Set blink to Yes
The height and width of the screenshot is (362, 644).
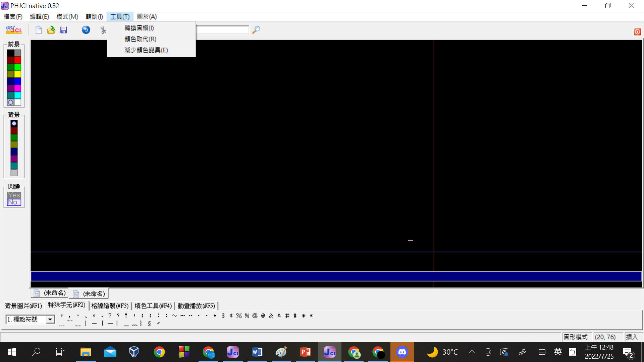click(14, 195)
